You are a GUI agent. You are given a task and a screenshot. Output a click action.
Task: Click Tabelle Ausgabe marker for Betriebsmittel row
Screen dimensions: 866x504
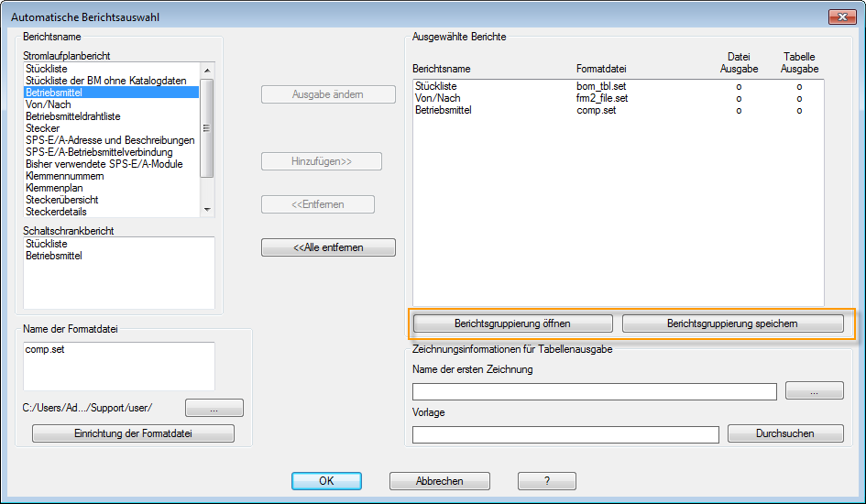[x=799, y=110]
